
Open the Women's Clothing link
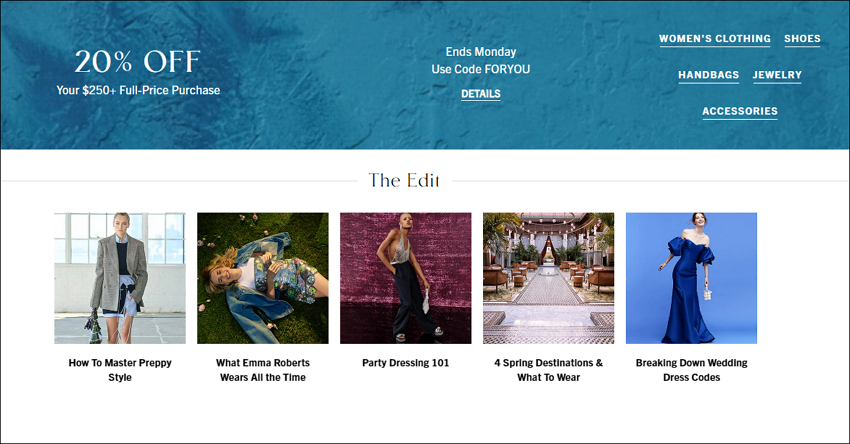click(x=714, y=39)
